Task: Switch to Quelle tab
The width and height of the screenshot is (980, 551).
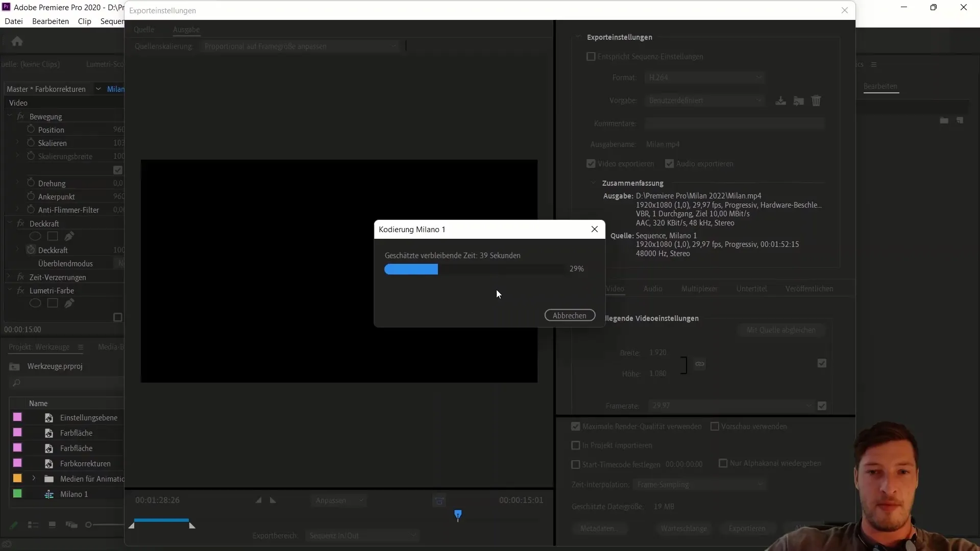Action: 144,30
